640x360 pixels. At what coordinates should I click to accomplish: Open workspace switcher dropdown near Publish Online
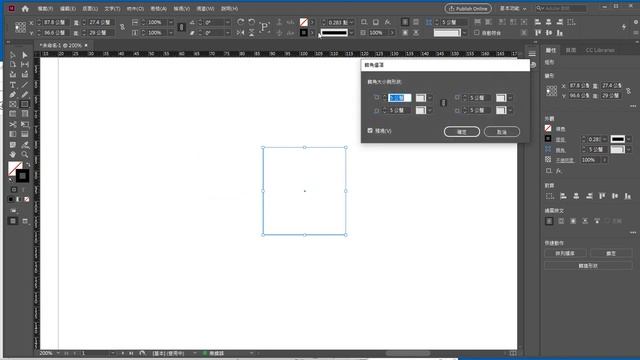513,9
